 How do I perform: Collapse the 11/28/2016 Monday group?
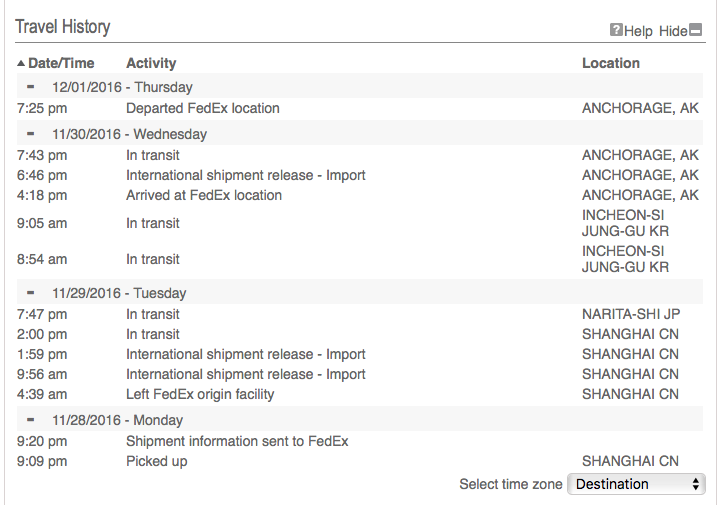click(x=31, y=419)
